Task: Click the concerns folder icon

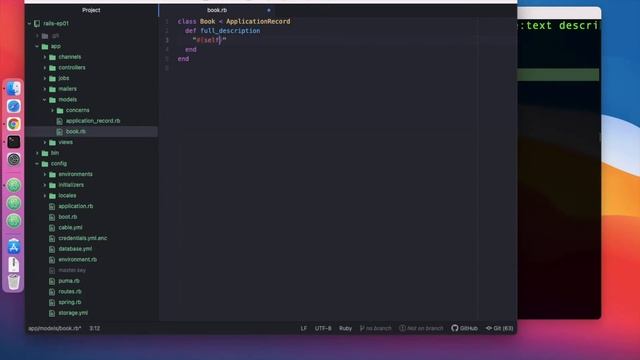Action: [60, 110]
